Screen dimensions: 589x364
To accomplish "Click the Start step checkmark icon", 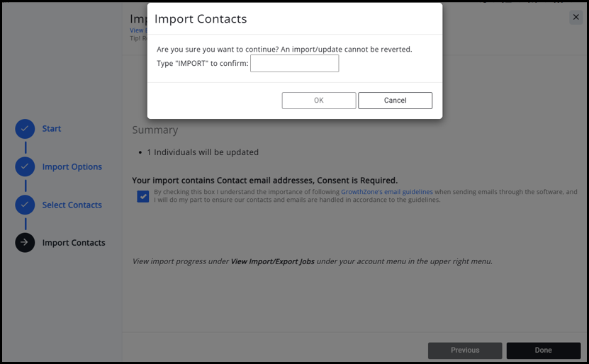I will (x=25, y=128).
